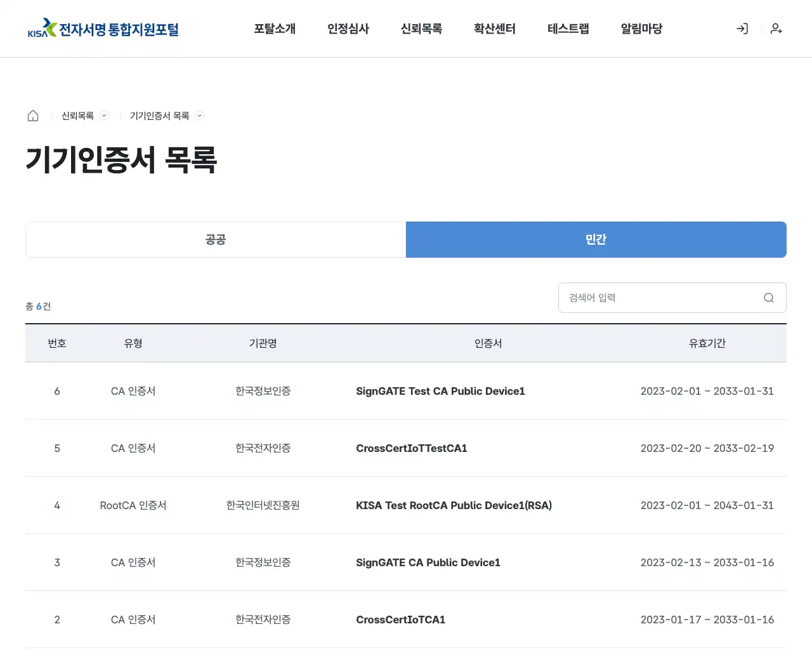The image size is (812, 650).
Task: Click the search magnifier icon
Action: (769, 298)
